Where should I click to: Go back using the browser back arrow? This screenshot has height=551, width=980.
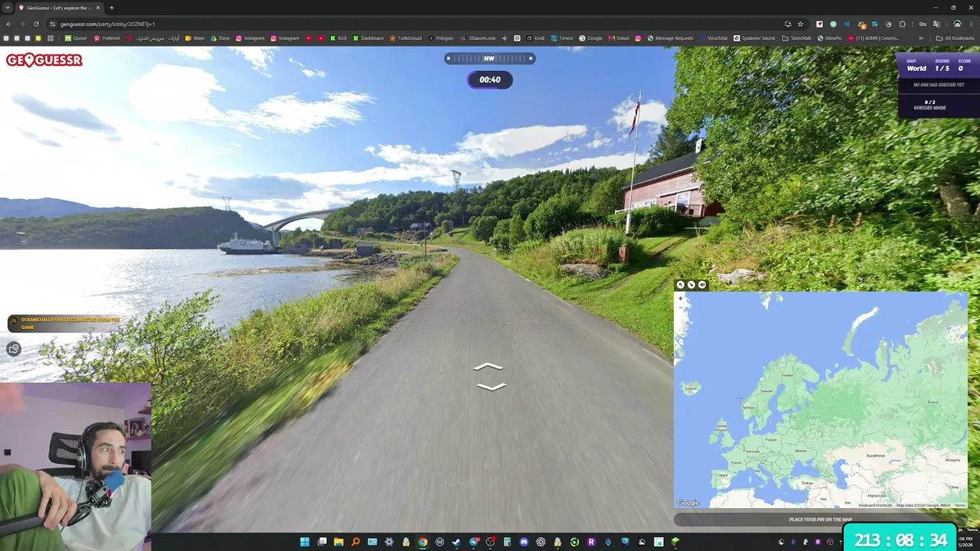click(x=8, y=24)
